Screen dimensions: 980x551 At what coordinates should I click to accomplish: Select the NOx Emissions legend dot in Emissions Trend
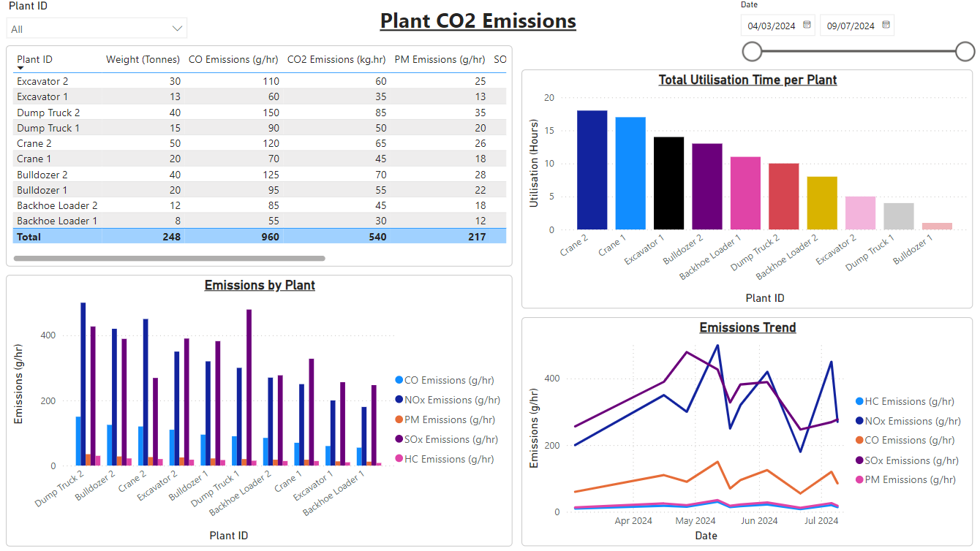859,421
